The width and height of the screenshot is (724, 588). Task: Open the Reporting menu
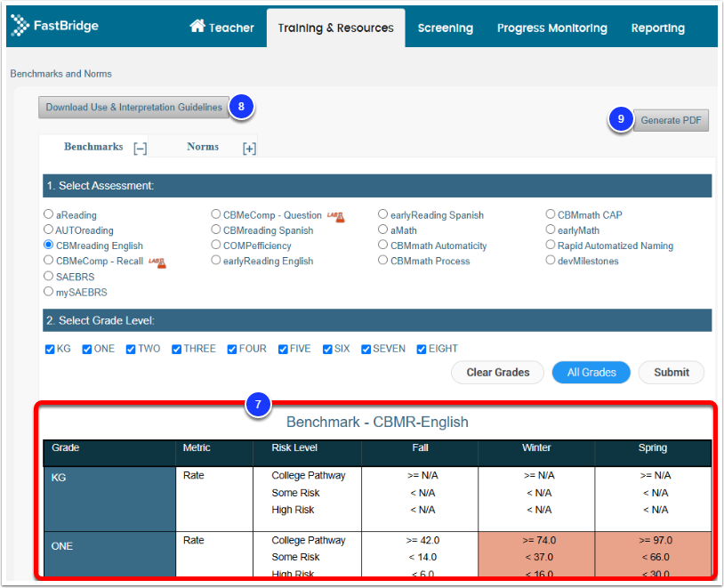tap(657, 28)
